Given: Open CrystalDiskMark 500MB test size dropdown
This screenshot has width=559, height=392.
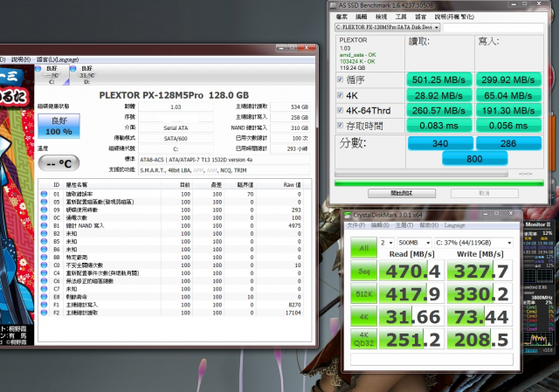Looking at the screenshot, I should (414, 243).
